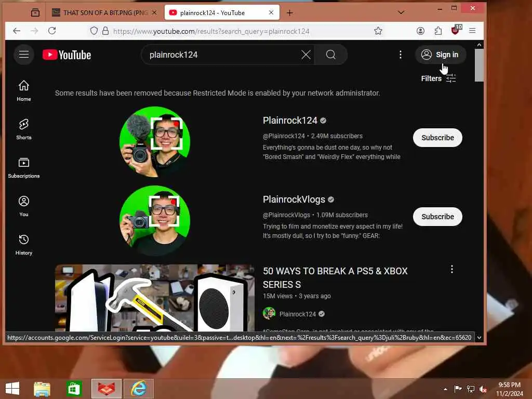This screenshot has height=399, width=532.
Task: Click the browser forward arrow
Action: pos(34,31)
